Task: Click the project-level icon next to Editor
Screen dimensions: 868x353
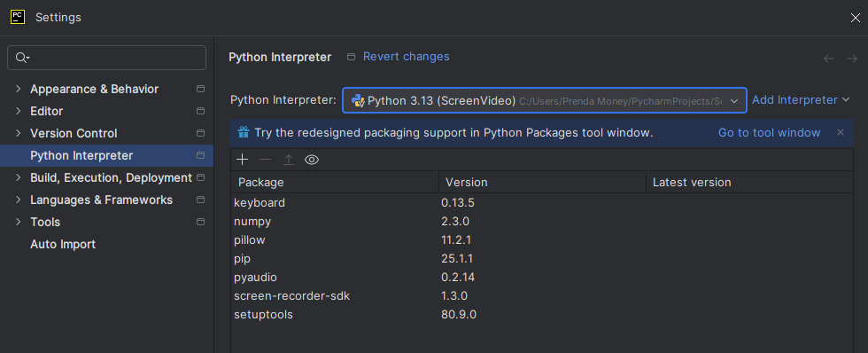Action: point(200,111)
